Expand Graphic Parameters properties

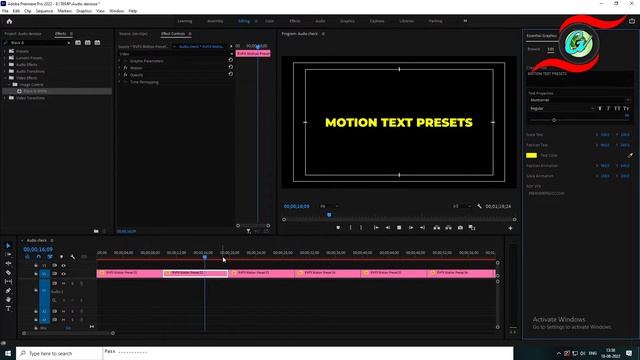(120, 61)
